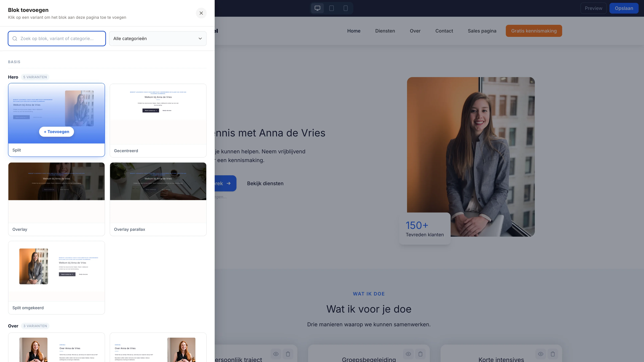
Task: Click the arrow on the blue hero button
Action: pos(228,183)
